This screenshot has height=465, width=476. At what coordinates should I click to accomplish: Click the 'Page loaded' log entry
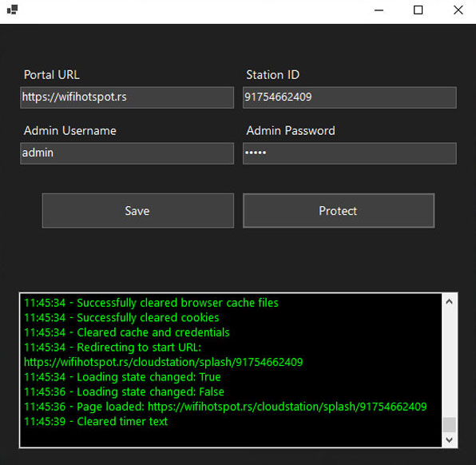pos(225,407)
